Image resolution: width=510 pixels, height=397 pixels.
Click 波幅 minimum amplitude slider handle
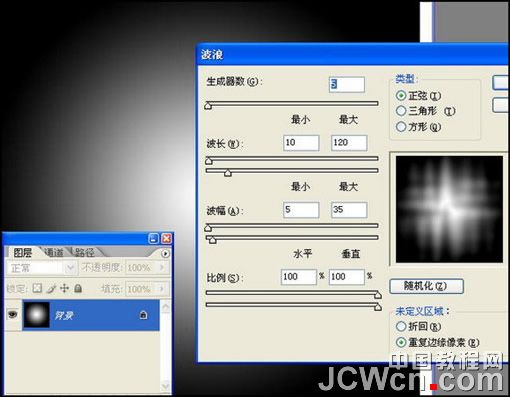pos(208,228)
